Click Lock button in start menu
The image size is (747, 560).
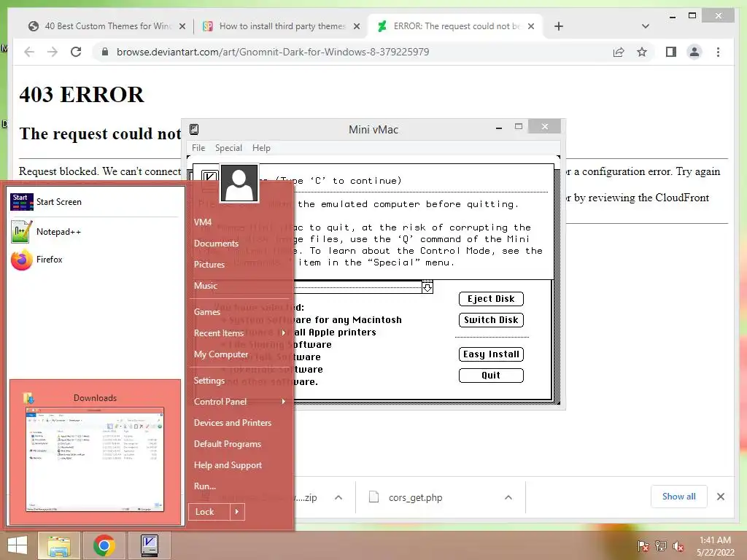click(209, 512)
